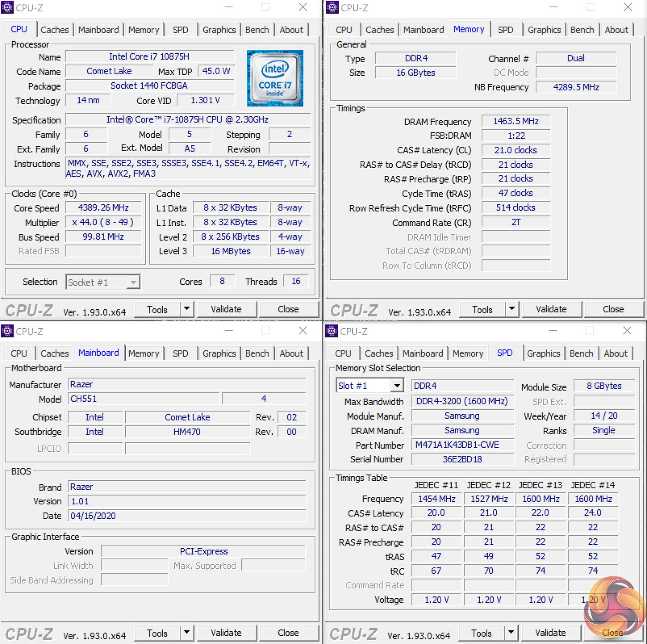Click the DRAM Frequency value "1463.5 MHz"
647x644 pixels.
point(516,121)
